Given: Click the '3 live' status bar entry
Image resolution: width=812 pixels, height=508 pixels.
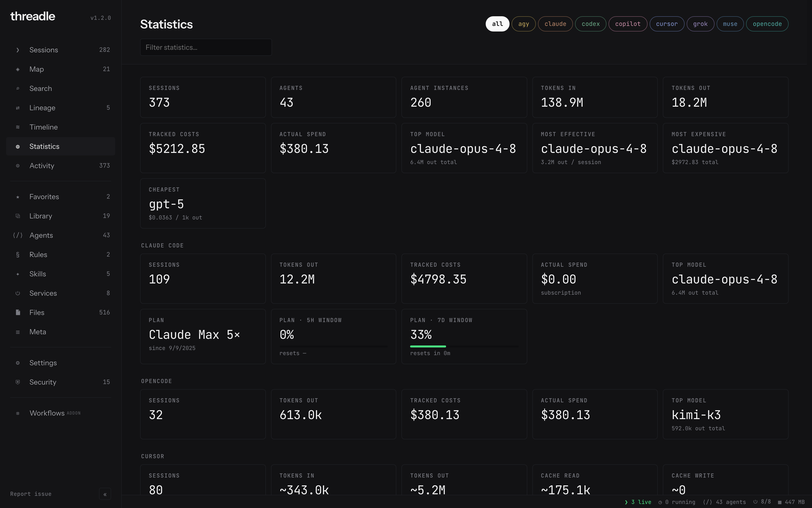Looking at the screenshot, I should [638, 502].
